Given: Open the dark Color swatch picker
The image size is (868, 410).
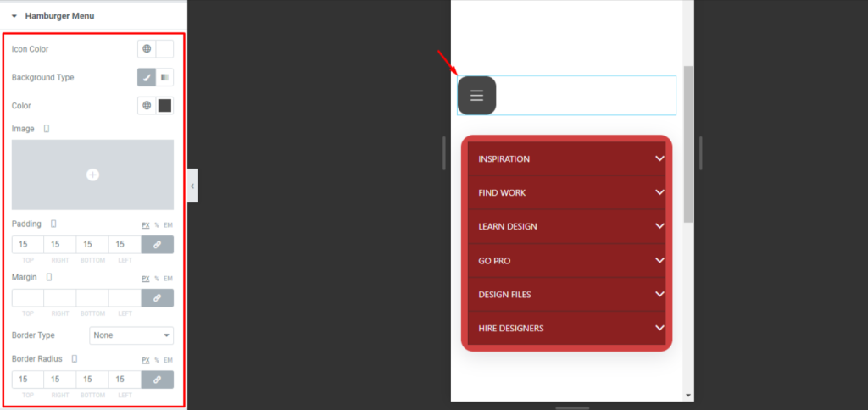Looking at the screenshot, I should [x=164, y=106].
